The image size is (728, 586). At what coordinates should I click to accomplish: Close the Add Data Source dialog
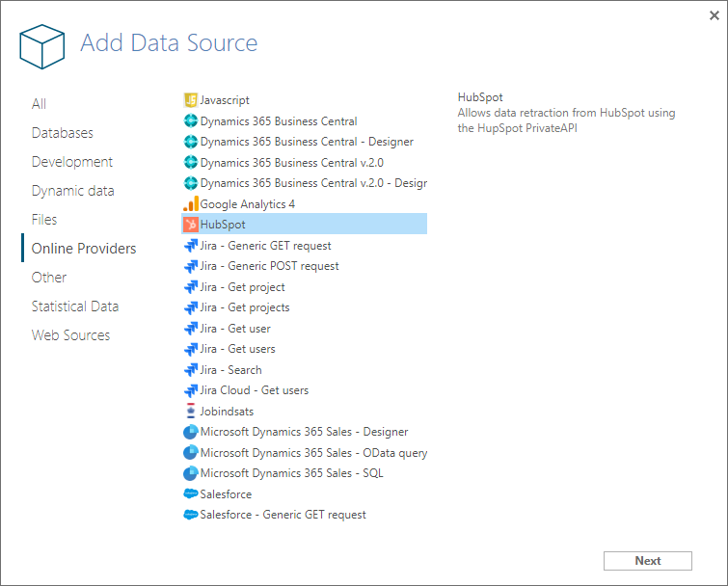(715, 15)
